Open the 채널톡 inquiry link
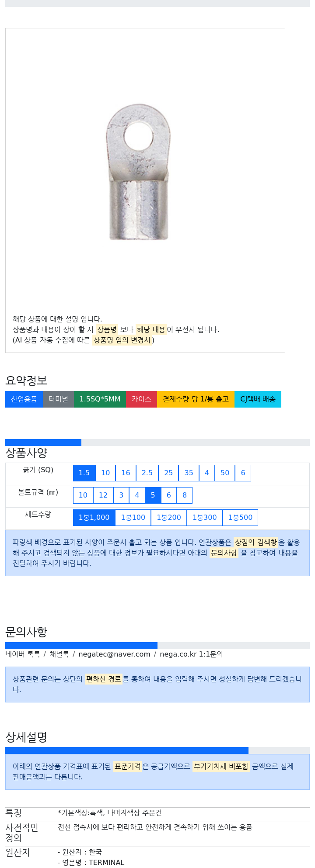Screen dimensions: 315x868 [59, 654]
